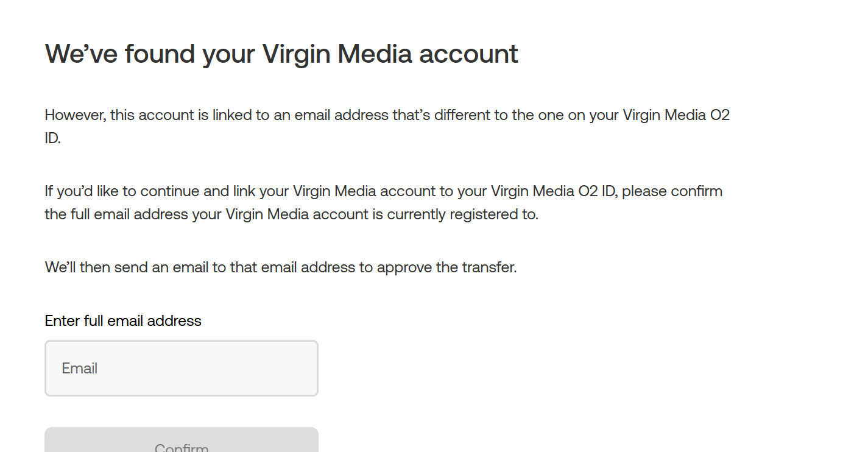Click the paragraph about approving the transfer
This screenshot has width=868, height=452.
point(280,267)
